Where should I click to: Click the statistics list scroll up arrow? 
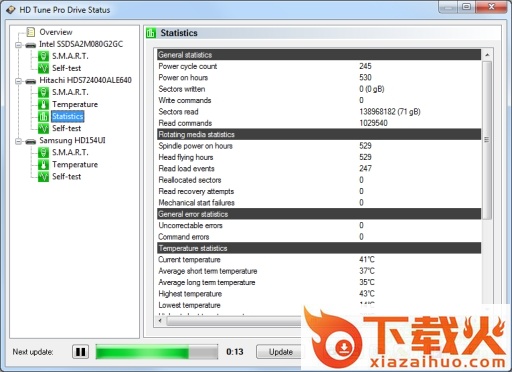coord(487,55)
